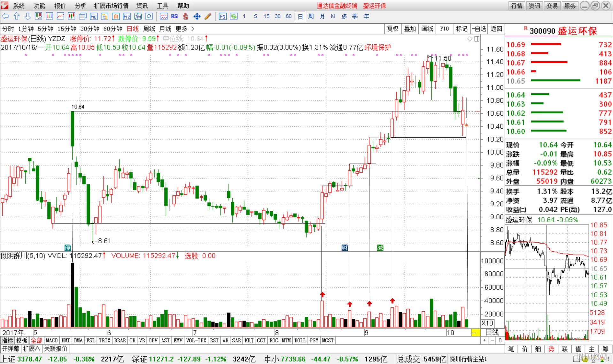Viewport: 613px width, 364px height.
Task: Click the 交易 trade button at top right
Action: [552, 6]
